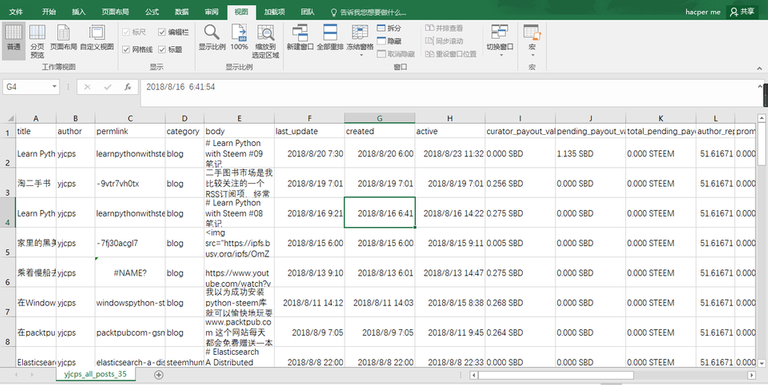Select the active cell 2018/8/23 11:32
Image resolution: width=768 pixels, height=385 pixels.
click(x=450, y=153)
